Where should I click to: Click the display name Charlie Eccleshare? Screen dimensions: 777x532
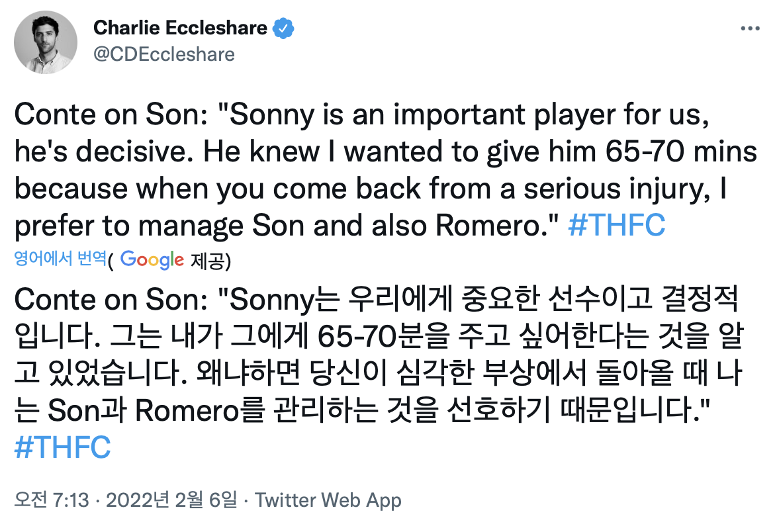180,28
